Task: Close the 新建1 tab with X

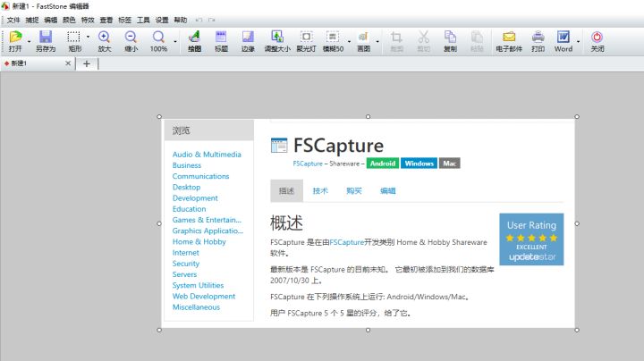Action: [x=68, y=63]
